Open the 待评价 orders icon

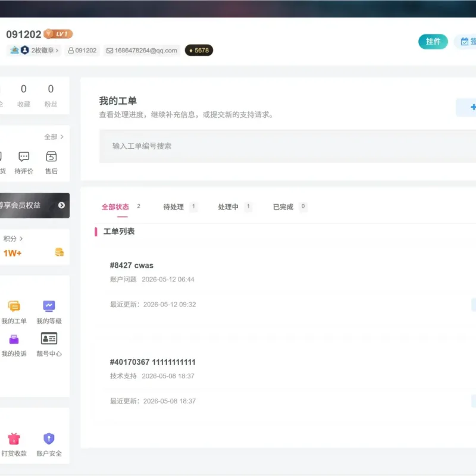24,162
